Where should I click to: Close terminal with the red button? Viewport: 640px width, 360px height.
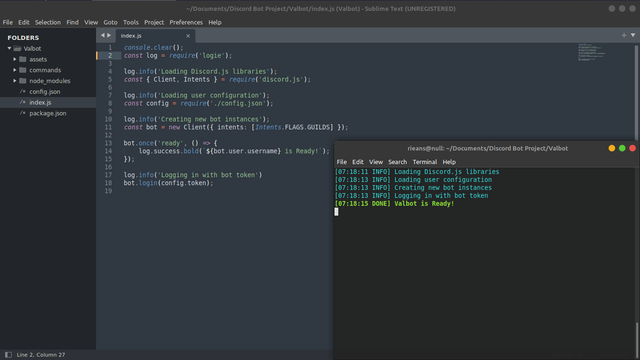(633, 148)
